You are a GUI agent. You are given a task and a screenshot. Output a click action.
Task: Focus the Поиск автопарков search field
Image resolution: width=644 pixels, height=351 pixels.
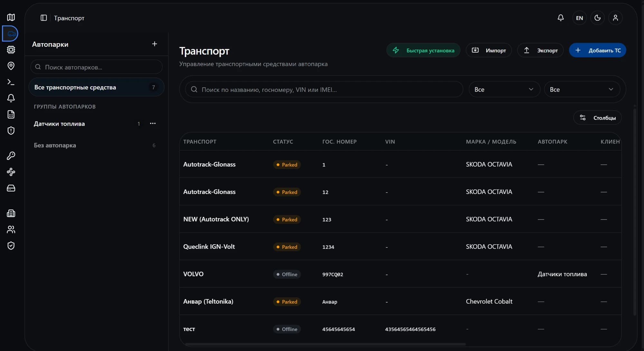pos(96,67)
